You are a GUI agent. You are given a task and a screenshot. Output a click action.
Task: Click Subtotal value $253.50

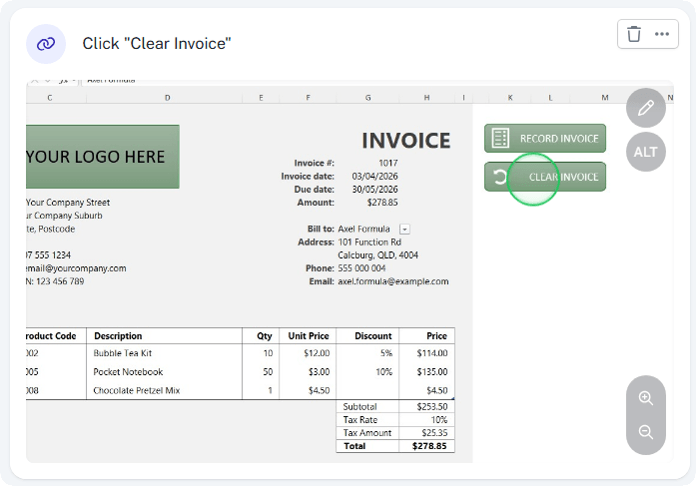432,407
